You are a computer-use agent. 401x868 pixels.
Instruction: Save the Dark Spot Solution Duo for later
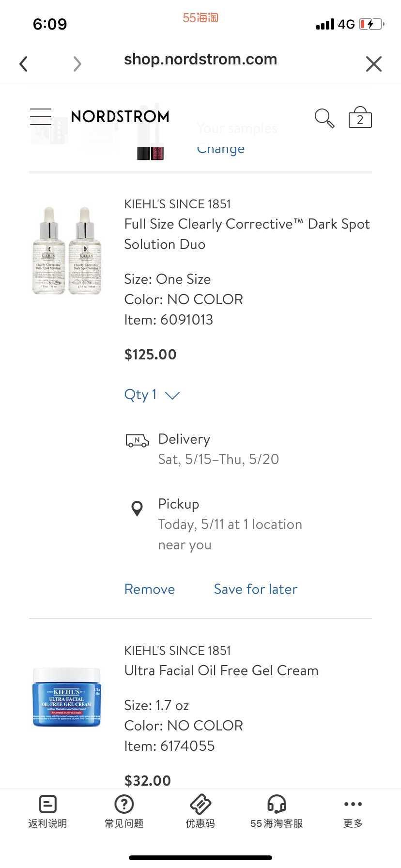click(255, 589)
